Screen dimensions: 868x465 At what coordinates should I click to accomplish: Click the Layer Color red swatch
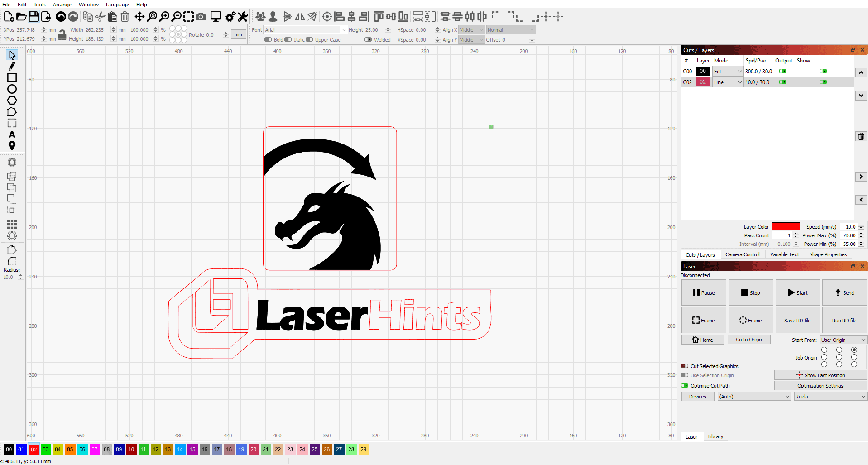pyautogui.click(x=786, y=226)
